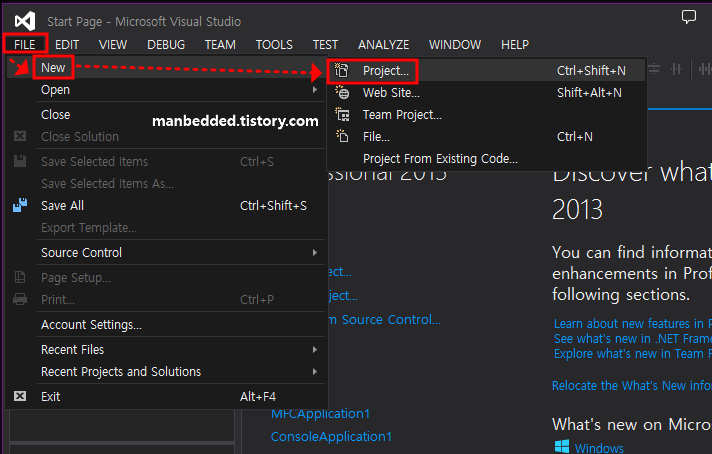Open the ANALYZE menu
Image resolution: width=712 pixels, height=454 pixels.
tap(383, 44)
